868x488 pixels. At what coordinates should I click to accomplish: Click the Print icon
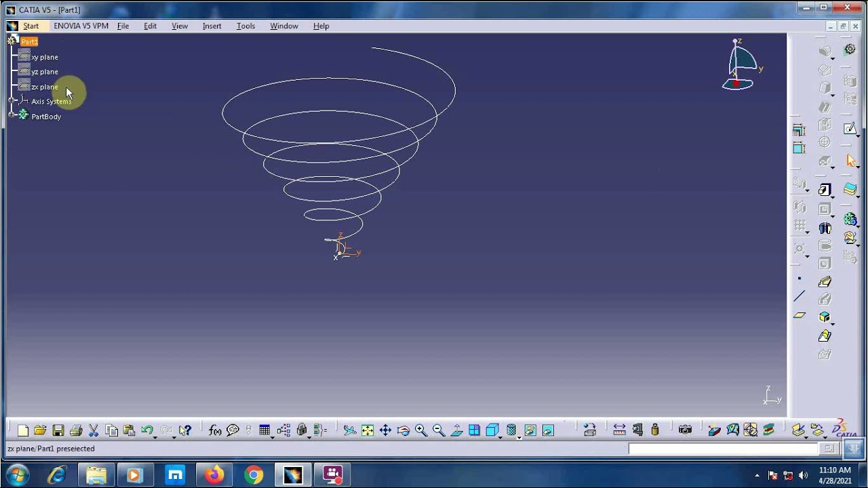pos(76,430)
